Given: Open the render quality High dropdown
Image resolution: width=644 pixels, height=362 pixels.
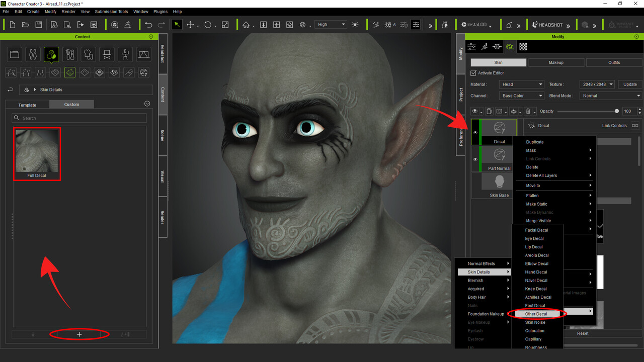Looking at the screenshot, I should (x=331, y=24).
